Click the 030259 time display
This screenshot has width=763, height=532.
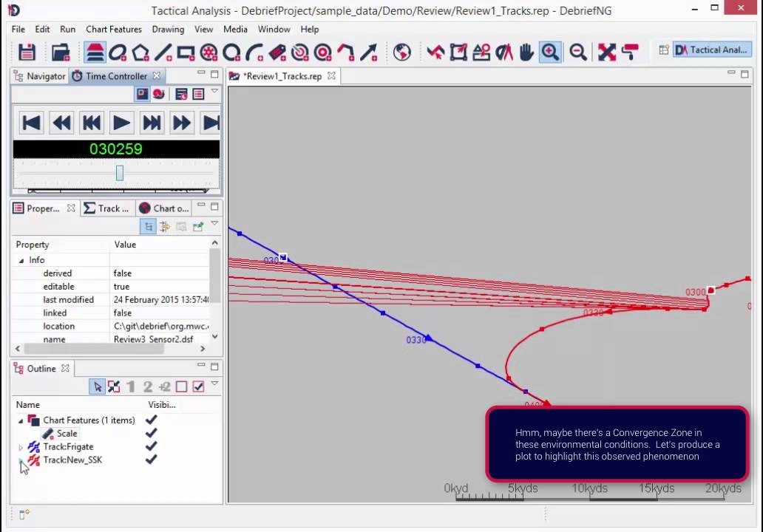[x=116, y=149]
